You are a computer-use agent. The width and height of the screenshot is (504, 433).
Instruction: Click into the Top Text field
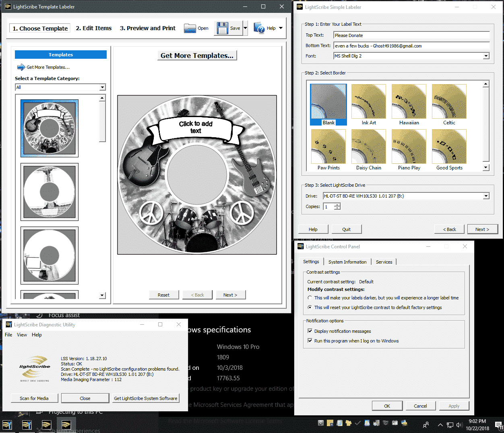pyautogui.click(x=411, y=35)
